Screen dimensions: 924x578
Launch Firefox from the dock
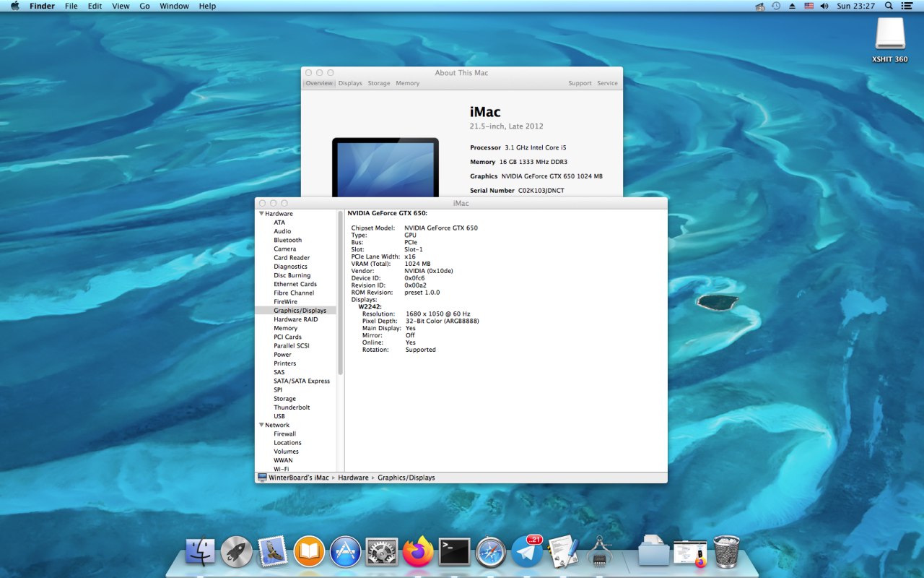[x=418, y=552]
